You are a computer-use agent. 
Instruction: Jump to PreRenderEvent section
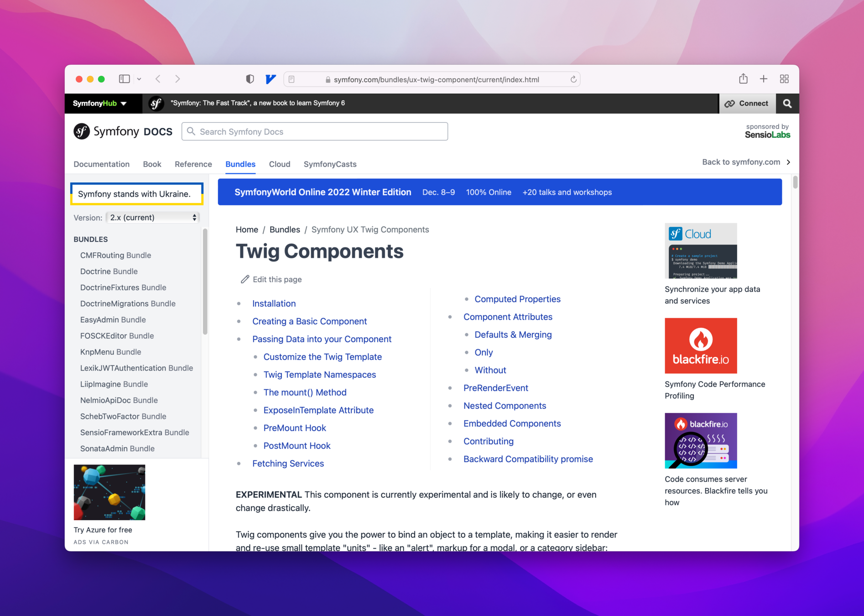(x=496, y=388)
